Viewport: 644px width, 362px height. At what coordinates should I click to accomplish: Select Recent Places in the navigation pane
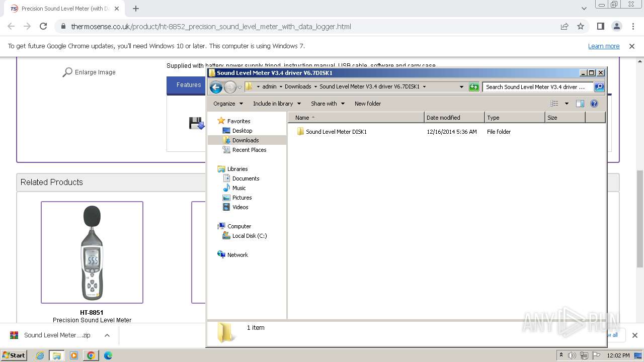click(x=245, y=150)
